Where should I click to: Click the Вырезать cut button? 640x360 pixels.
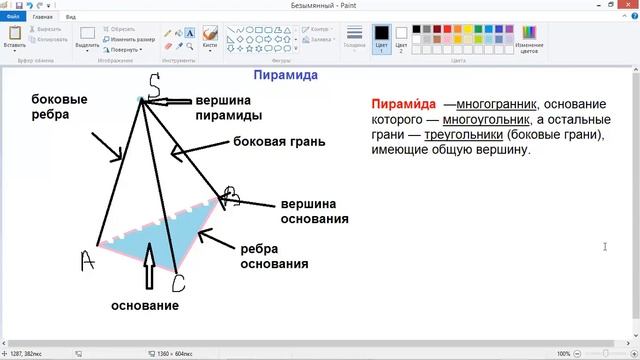click(45, 29)
